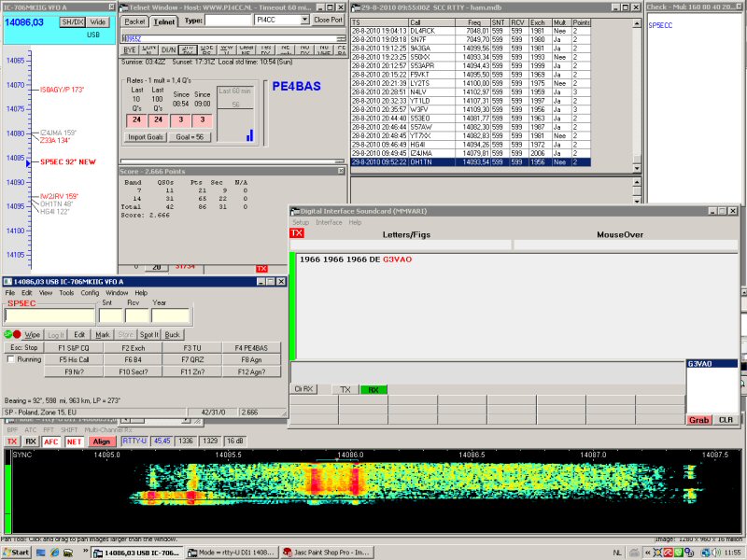747x560 pixels.
Task: Click the Align icon on the waterfall toolbar
Action: pyautogui.click(x=101, y=441)
